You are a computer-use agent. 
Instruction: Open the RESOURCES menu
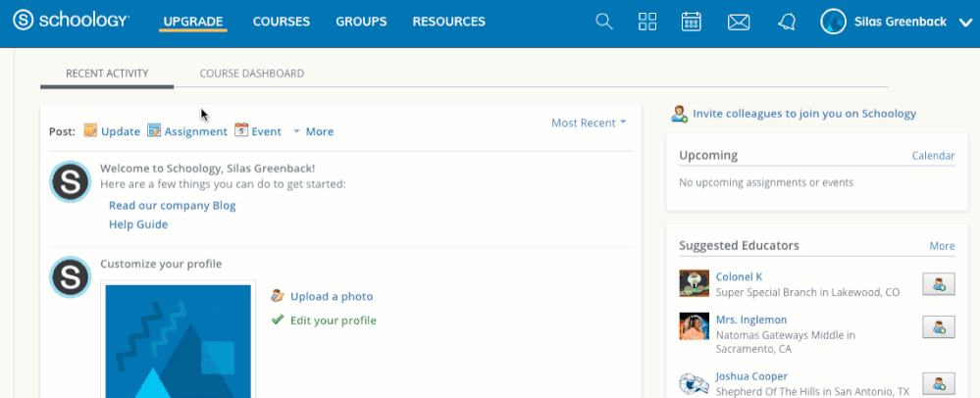click(448, 22)
